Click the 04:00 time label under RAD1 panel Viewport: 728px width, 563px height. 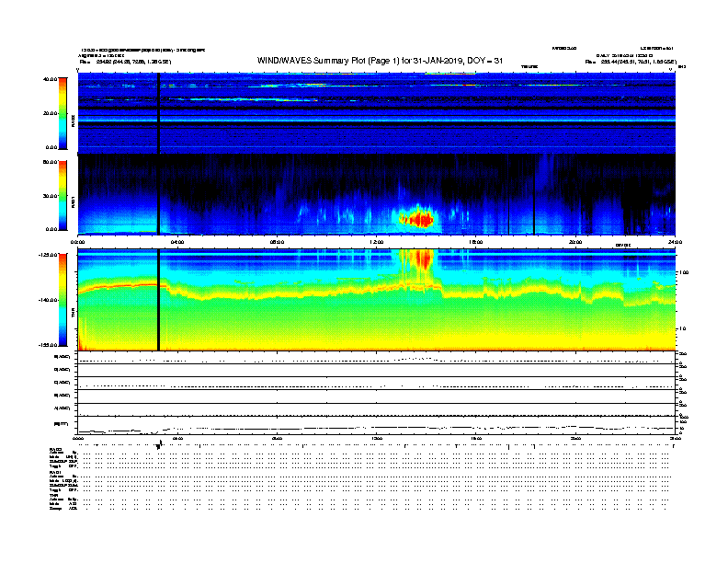(x=177, y=242)
